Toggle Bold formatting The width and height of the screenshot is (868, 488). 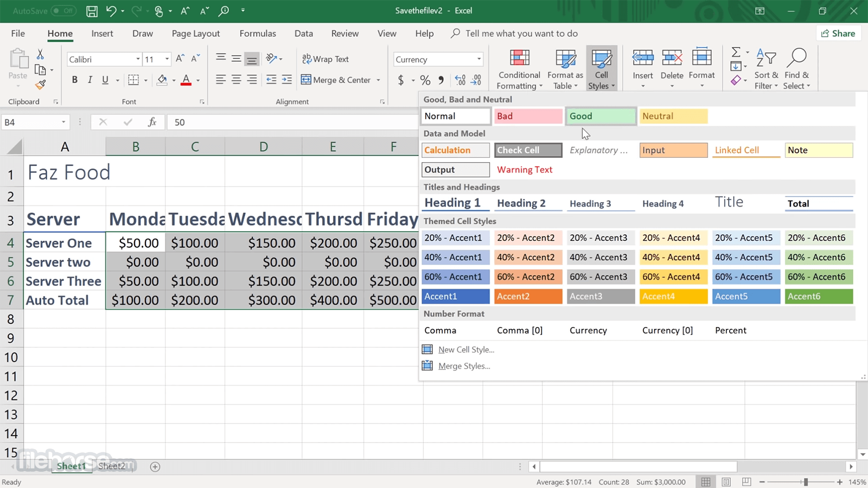point(75,80)
